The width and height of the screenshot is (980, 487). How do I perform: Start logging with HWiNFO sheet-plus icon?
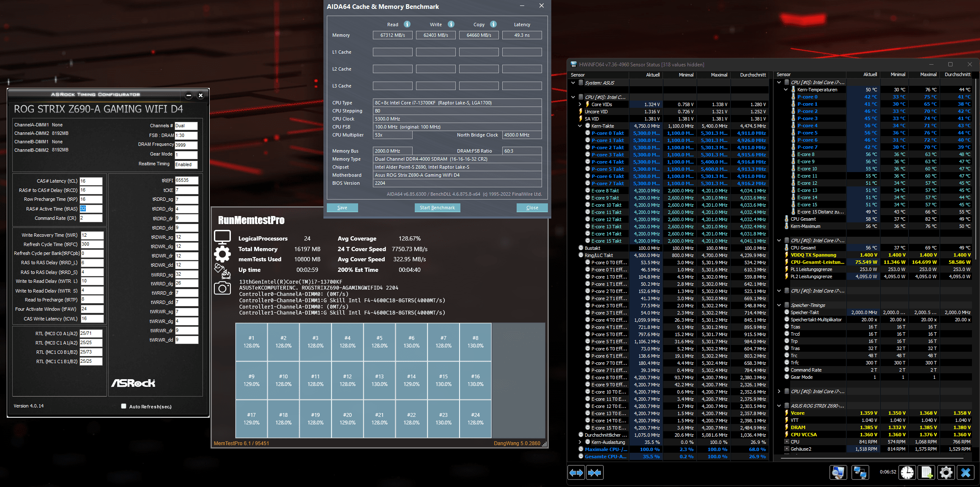927,472
